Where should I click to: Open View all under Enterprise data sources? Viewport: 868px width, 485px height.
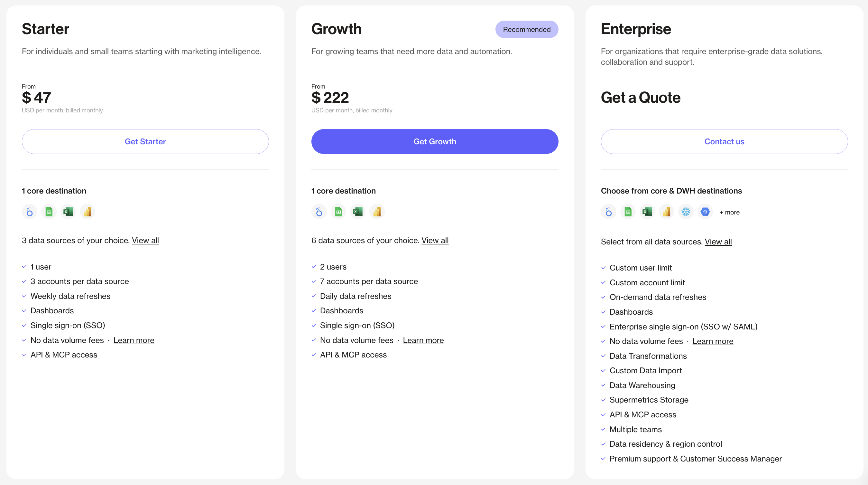pyautogui.click(x=718, y=242)
